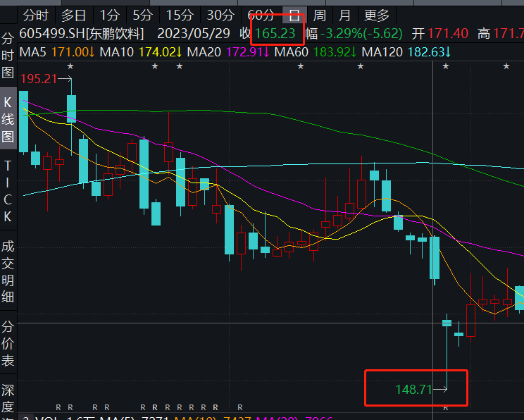Click the 148.71 lowest price label

point(413,389)
